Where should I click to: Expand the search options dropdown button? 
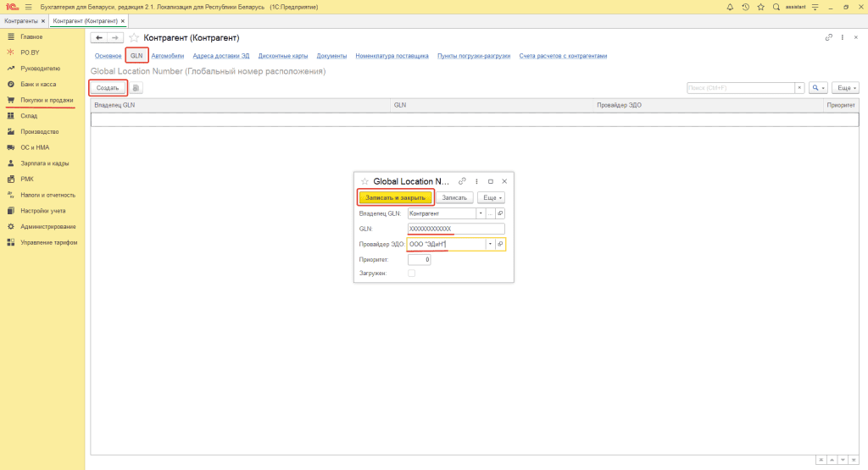point(818,88)
